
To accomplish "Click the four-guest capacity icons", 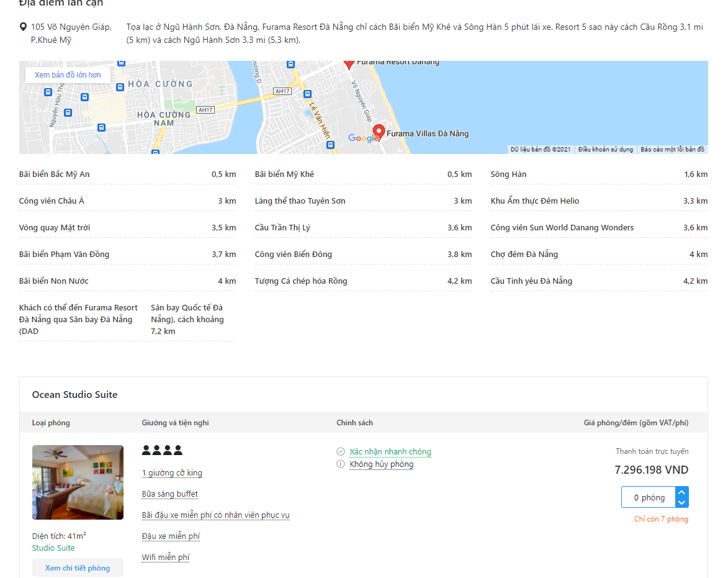I will tap(162, 450).
